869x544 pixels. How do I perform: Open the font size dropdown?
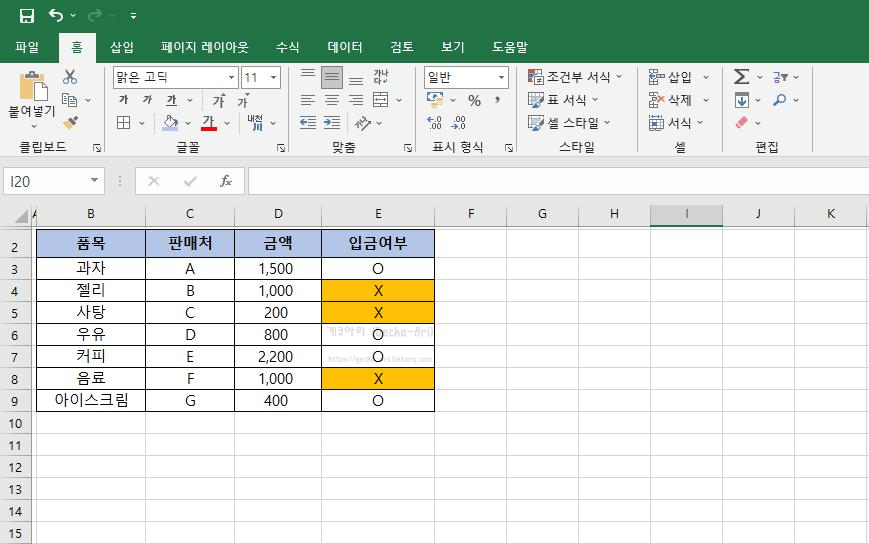(x=273, y=78)
